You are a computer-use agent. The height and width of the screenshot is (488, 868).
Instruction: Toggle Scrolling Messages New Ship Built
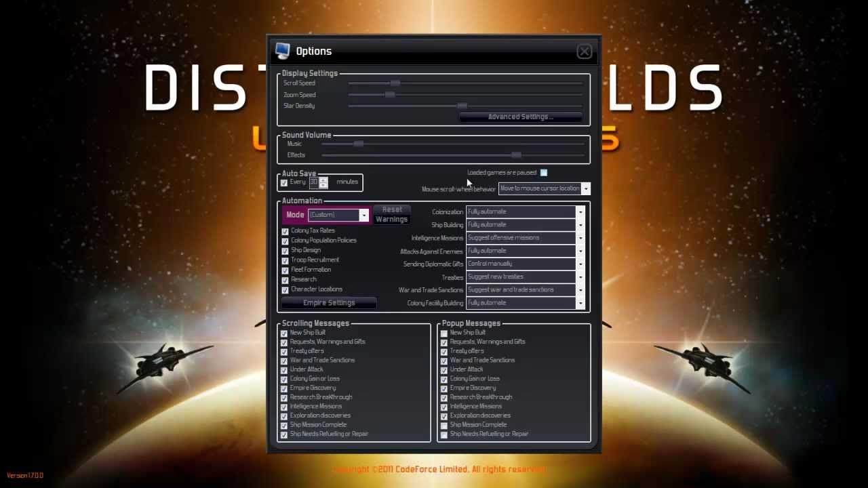point(284,333)
